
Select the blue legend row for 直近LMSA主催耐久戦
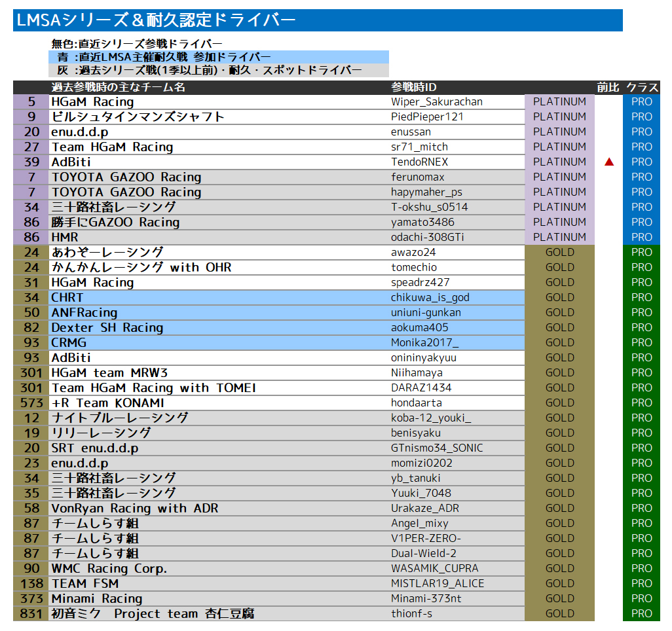[218, 57]
